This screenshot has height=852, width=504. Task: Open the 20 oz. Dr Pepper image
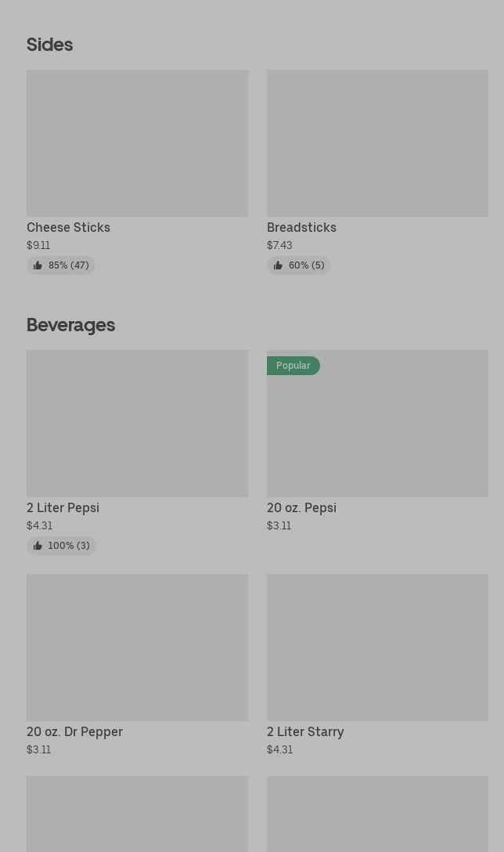(x=138, y=648)
